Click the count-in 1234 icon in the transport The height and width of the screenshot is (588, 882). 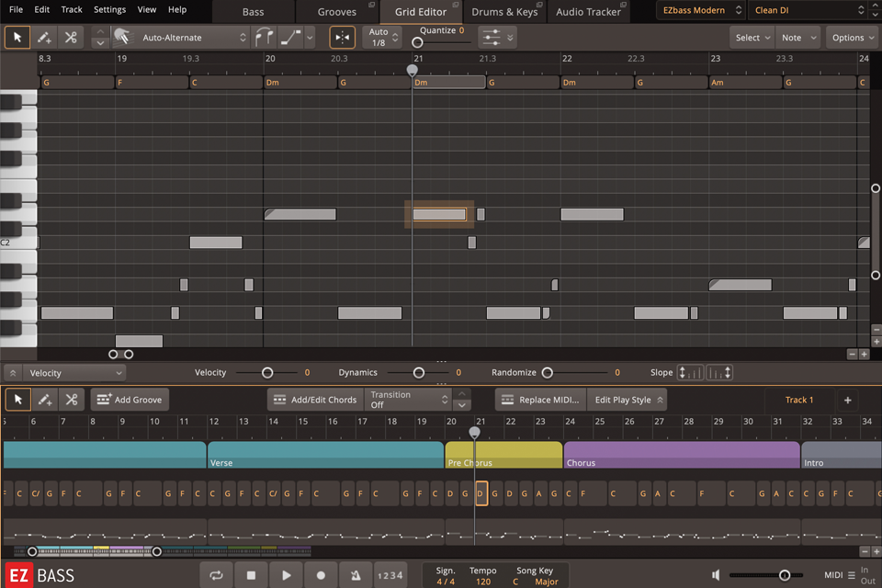pyautogui.click(x=390, y=575)
